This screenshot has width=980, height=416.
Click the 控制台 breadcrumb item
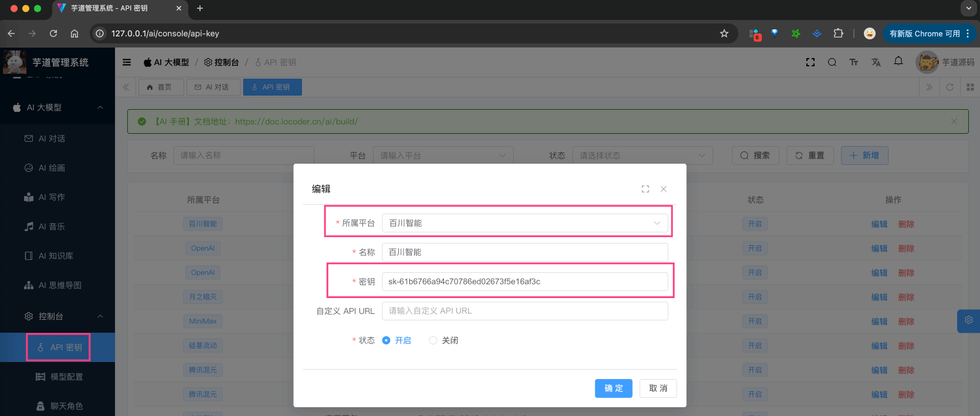click(221, 62)
